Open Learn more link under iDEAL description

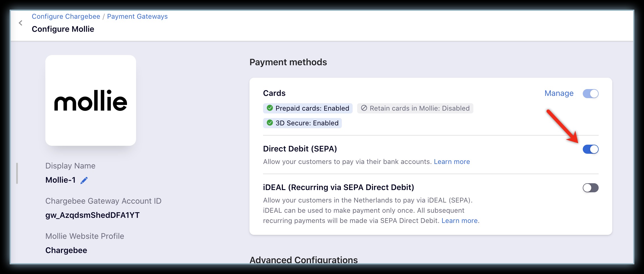coord(459,221)
